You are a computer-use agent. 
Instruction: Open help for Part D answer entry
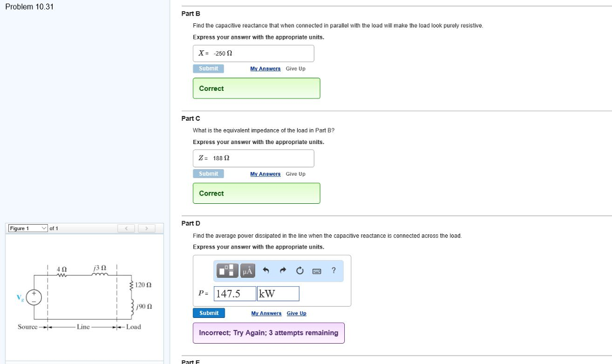pyautogui.click(x=333, y=271)
